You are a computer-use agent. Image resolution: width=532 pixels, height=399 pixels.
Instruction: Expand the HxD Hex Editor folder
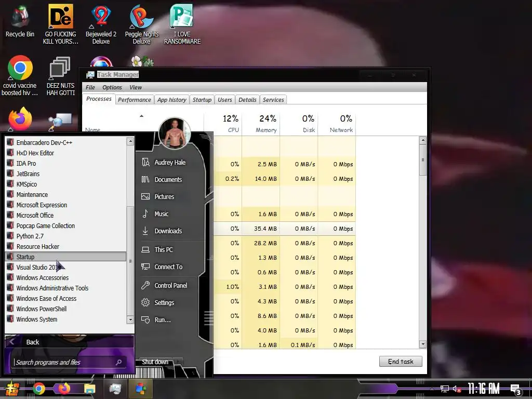coord(66,153)
